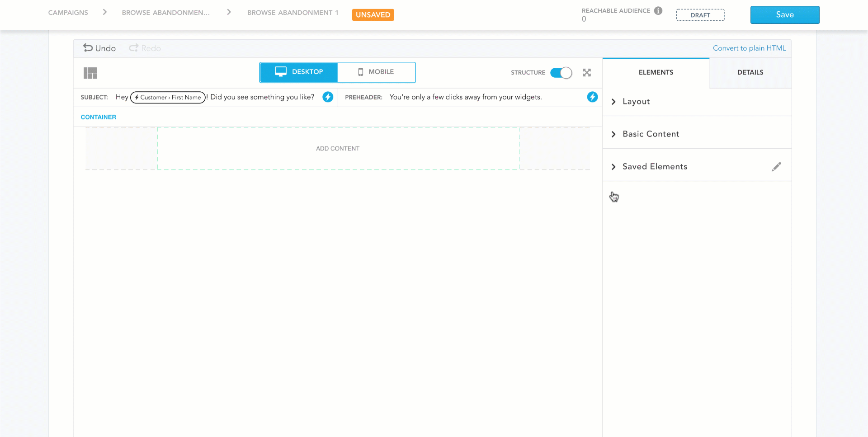Viewport: 868px width, 437px height.
Task: Expand the Basic Content section
Action: pyautogui.click(x=697, y=134)
